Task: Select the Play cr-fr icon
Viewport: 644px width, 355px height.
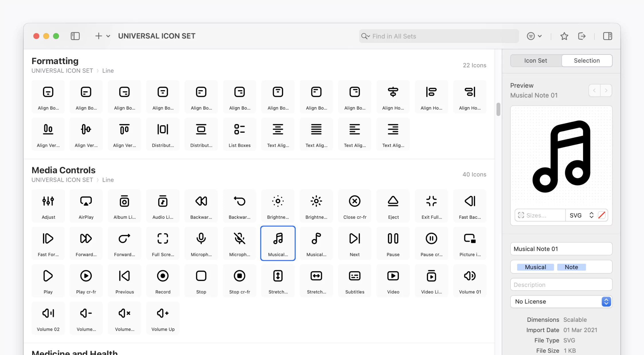Action: tap(86, 281)
